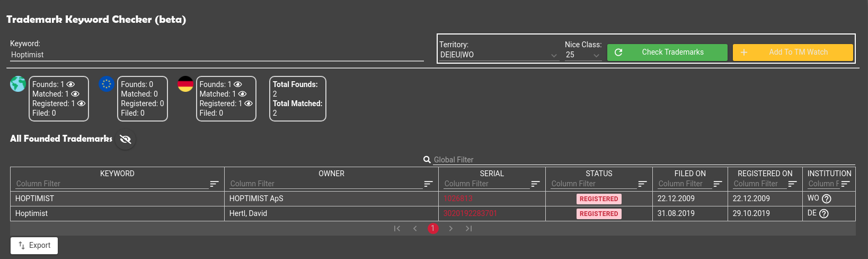Focus the Keyword input field
The height and width of the screenshot is (259, 868).
pyautogui.click(x=217, y=55)
